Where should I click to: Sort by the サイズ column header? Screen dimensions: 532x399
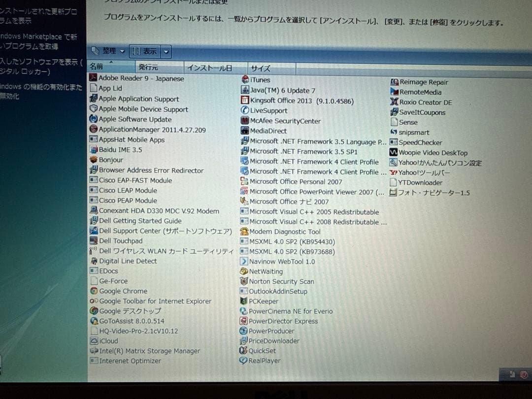(271, 68)
